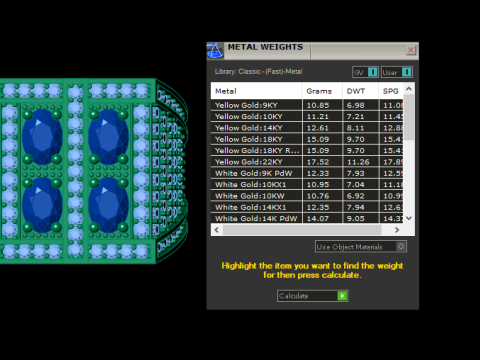Click the horizontal scroll left arrow
This screenshot has height=360, width=480.
[217, 230]
